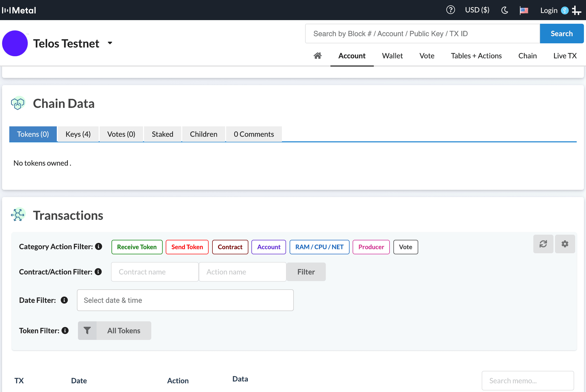Screen dimensions: 586x392
Task: Select the Account nav tab
Action: (352, 56)
